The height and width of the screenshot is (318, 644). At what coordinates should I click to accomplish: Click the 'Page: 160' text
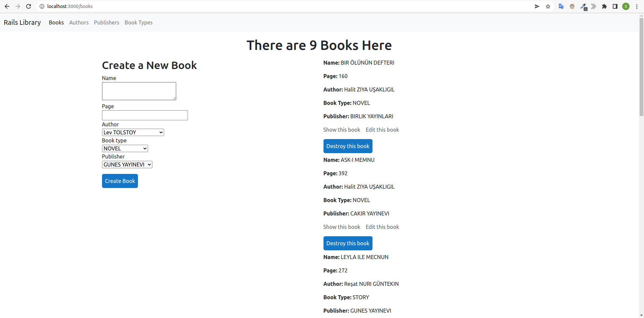point(336,76)
